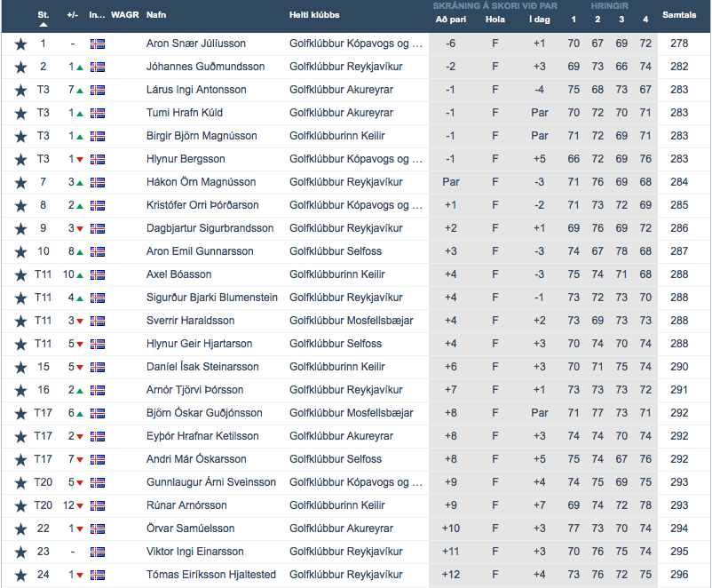
Task: Star Jóhannes Guðmundsson as favorite
Action: pos(20,68)
